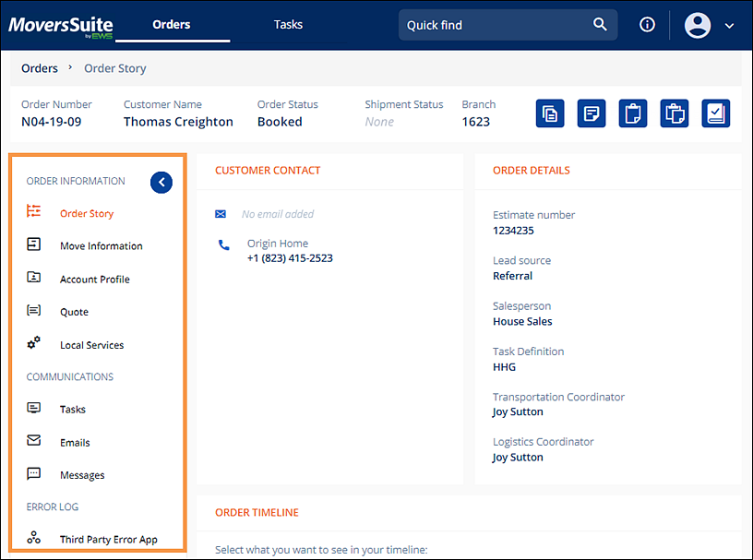Open the Messages speech bubble icon

33,473
